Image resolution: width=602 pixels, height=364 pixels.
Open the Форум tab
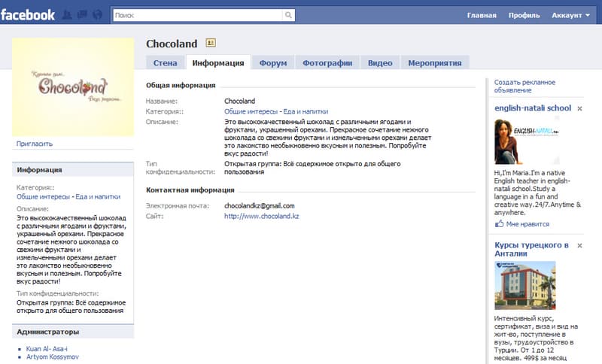(273, 63)
